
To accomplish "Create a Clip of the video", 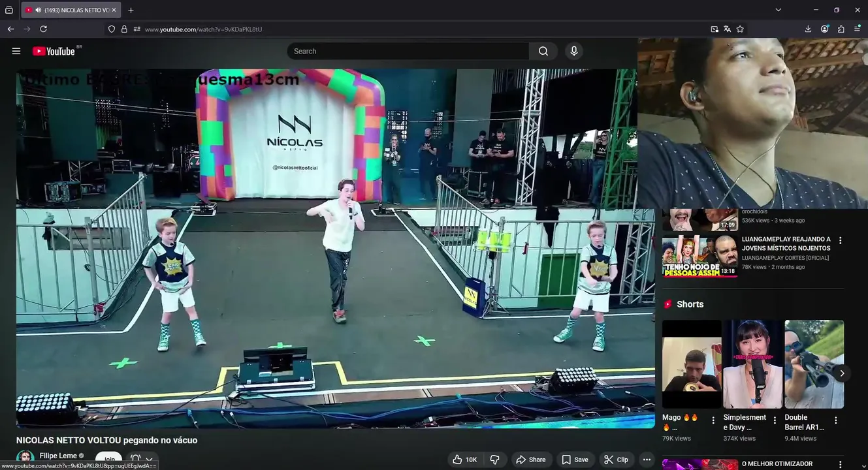I will click(616, 460).
